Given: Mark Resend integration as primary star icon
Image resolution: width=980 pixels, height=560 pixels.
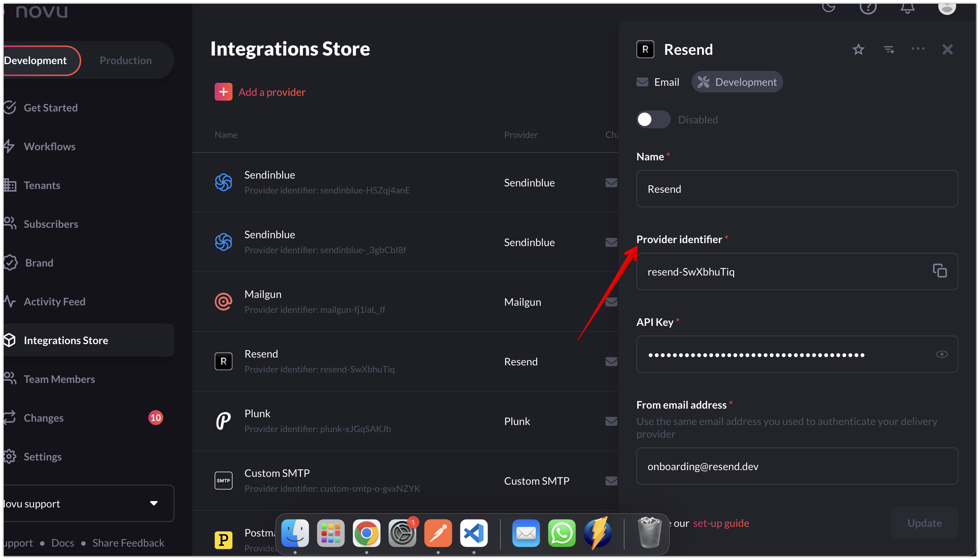Looking at the screenshot, I should pyautogui.click(x=858, y=49).
